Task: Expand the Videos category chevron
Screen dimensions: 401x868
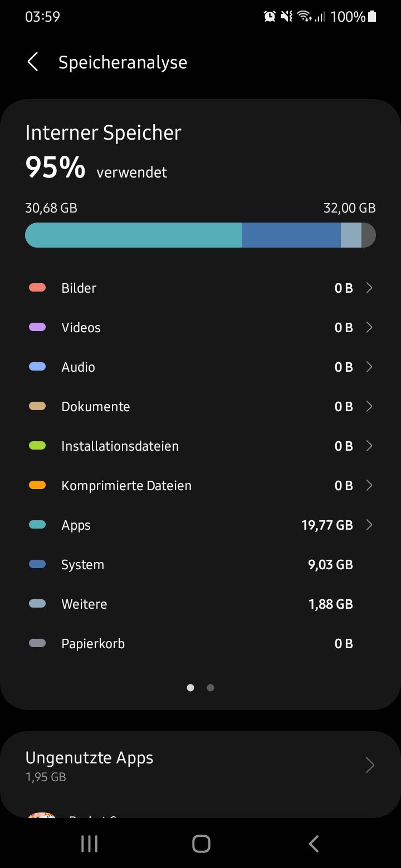Action: coord(369,327)
